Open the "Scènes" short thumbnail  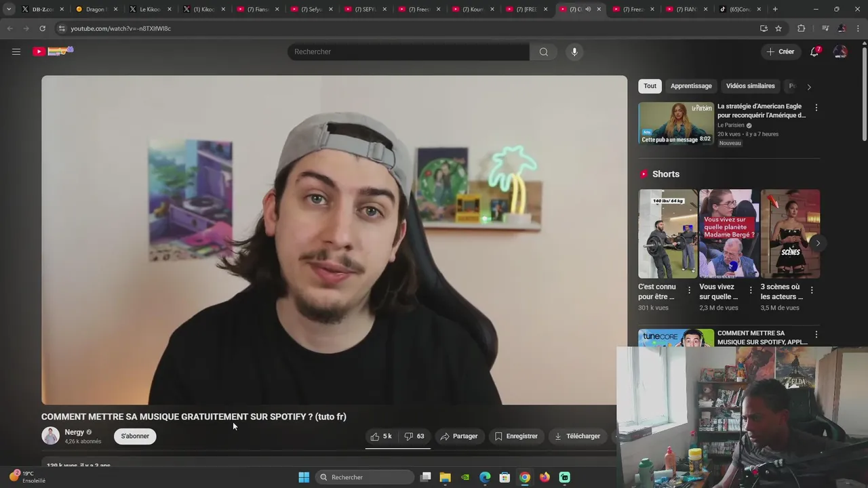pyautogui.click(x=790, y=234)
